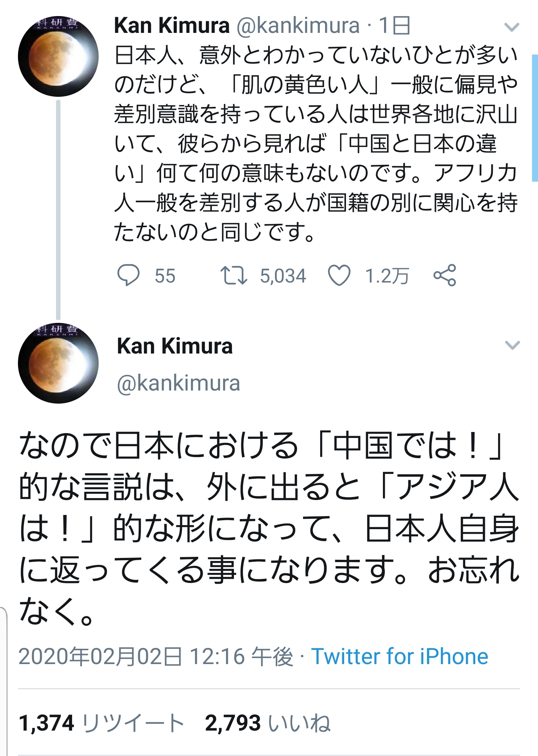Click the retweet arrows icon
Screen dimensions: 538x756
pyautogui.click(x=234, y=275)
